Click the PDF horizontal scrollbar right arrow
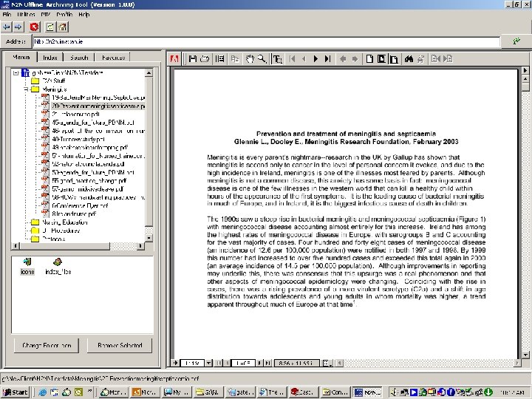This screenshot has height=399, width=532. pyautogui.click(x=517, y=363)
